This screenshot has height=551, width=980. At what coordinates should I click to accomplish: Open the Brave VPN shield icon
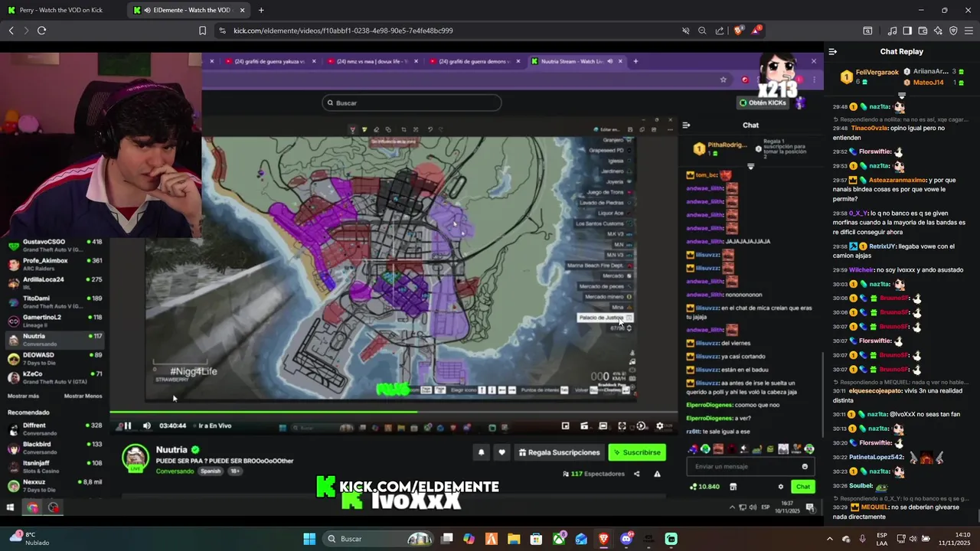(953, 31)
